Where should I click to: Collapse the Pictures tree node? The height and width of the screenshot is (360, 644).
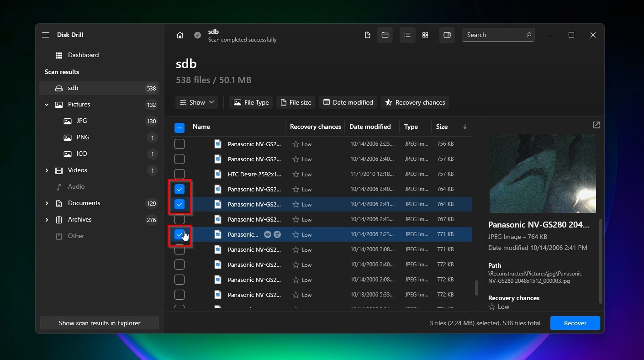pyautogui.click(x=47, y=105)
